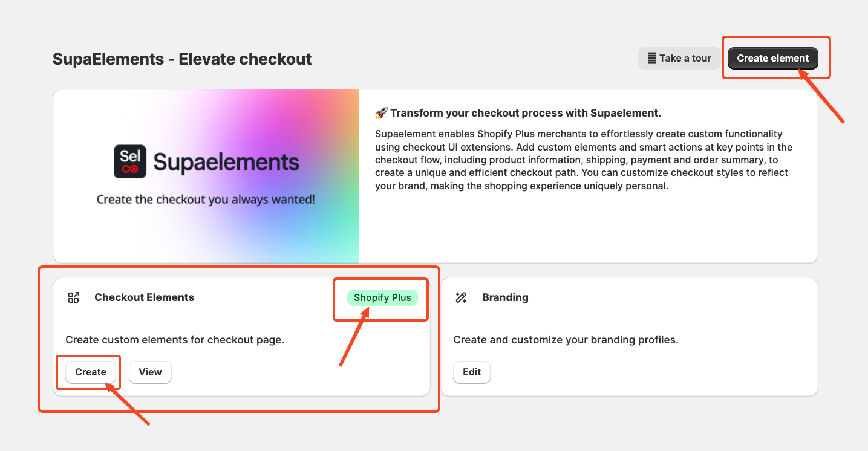Select the Shopify Plus badge
868x451 pixels.
pyautogui.click(x=382, y=297)
